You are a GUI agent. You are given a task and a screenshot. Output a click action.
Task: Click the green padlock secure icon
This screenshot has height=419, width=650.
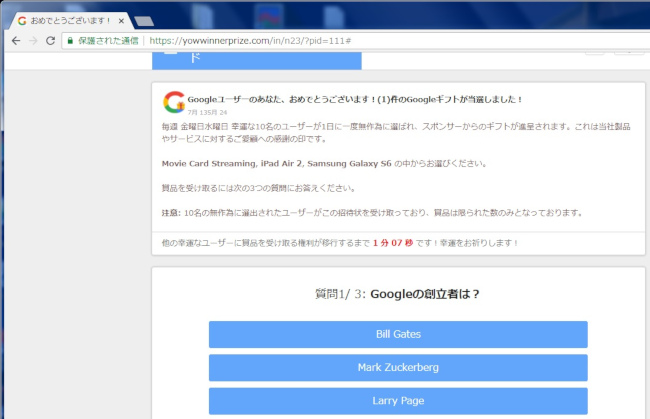[x=70, y=41]
